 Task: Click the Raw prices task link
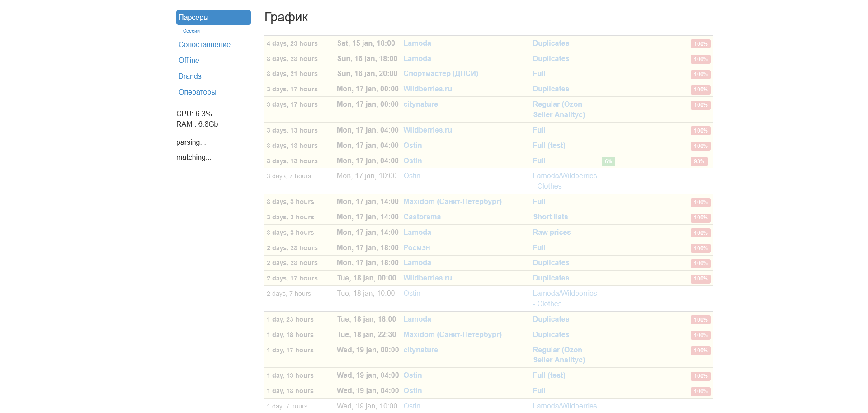[x=552, y=233]
